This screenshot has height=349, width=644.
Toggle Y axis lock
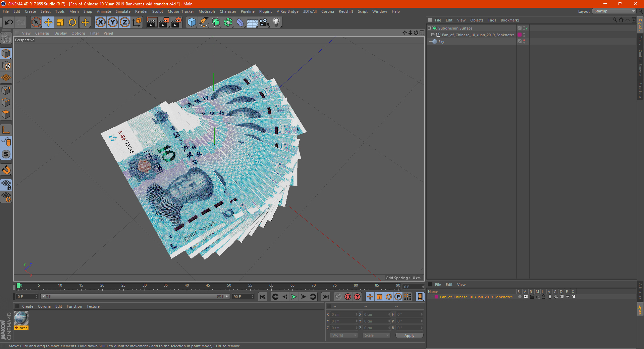[113, 22]
